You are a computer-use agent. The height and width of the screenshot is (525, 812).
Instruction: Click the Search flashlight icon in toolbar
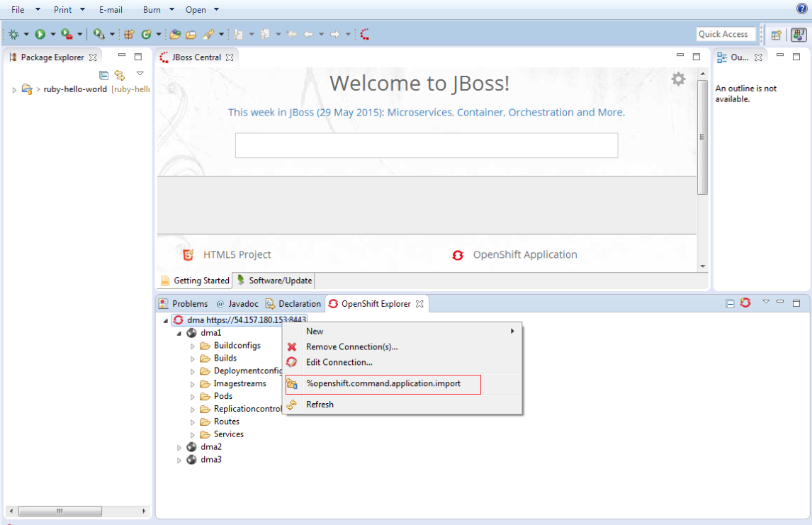pos(208,35)
